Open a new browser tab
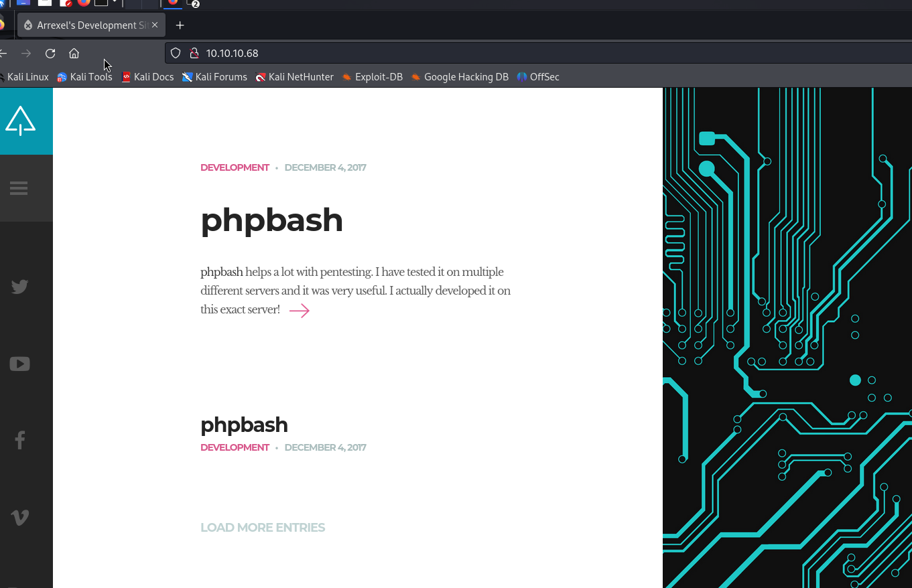Image resolution: width=912 pixels, height=588 pixels. [x=180, y=25]
